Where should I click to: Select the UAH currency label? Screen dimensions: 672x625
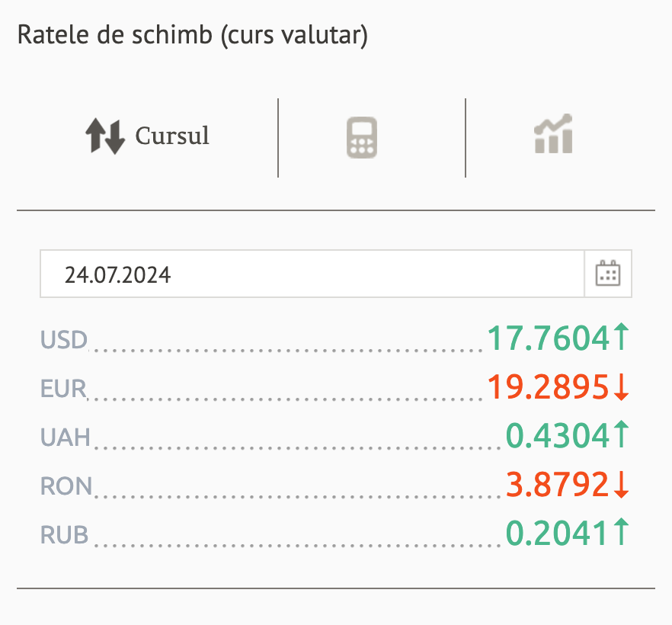[66, 437]
